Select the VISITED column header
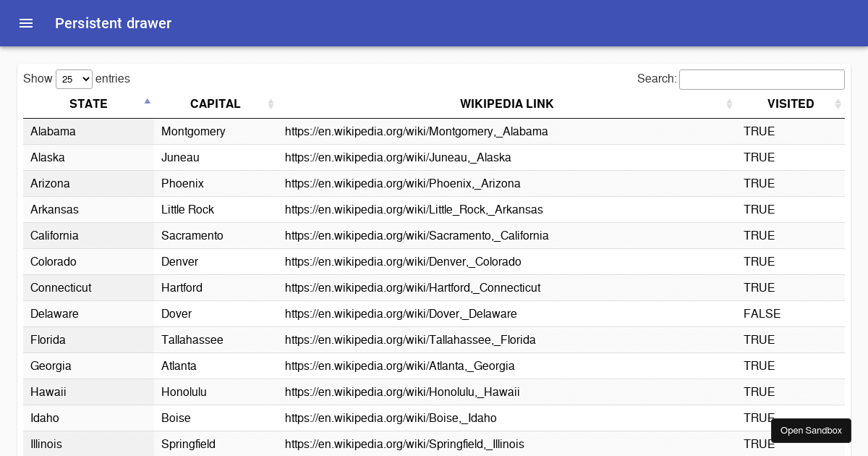This screenshot has width=868, height=456. tap(791, 104)
